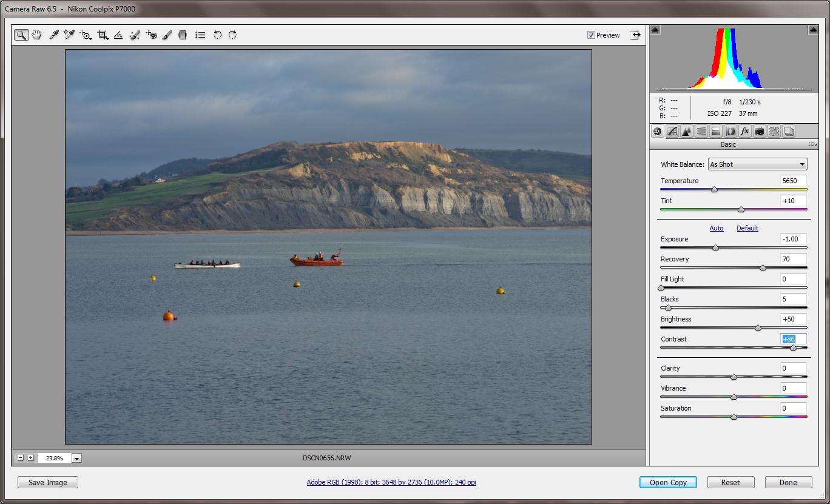Click the Save Image button
Viewport: 830px width, 504px height.
click(48, 483)
